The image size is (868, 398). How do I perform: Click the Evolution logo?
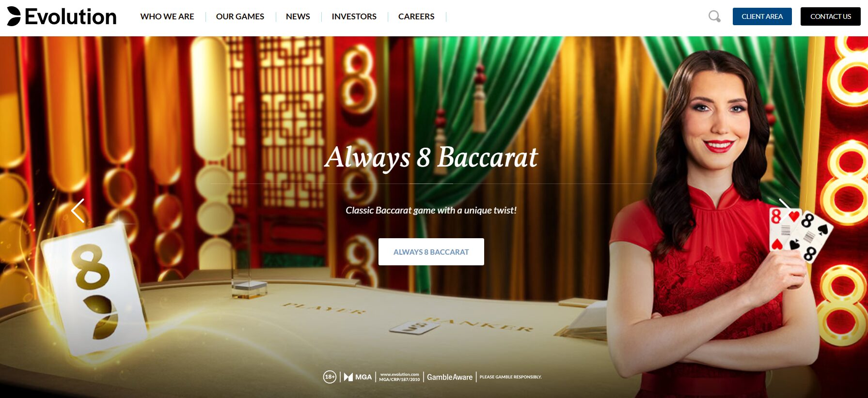click(x=62, y=16)
